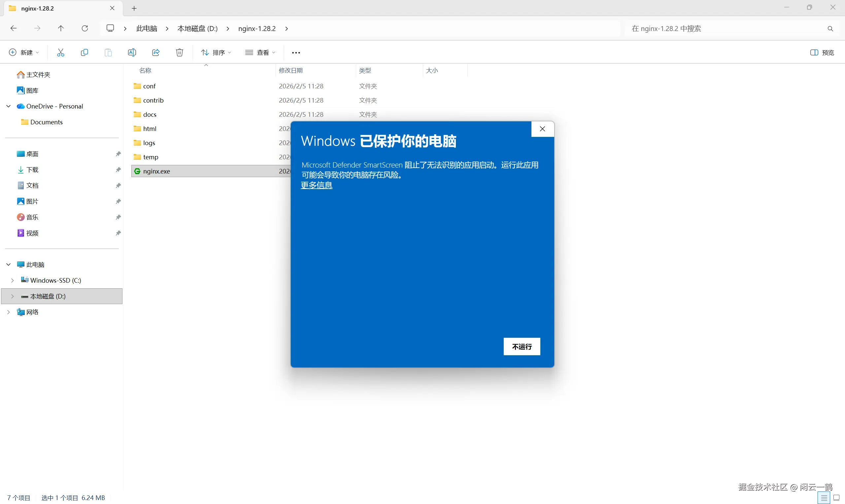Switch to large thumbnails view icon

(836, 498)
